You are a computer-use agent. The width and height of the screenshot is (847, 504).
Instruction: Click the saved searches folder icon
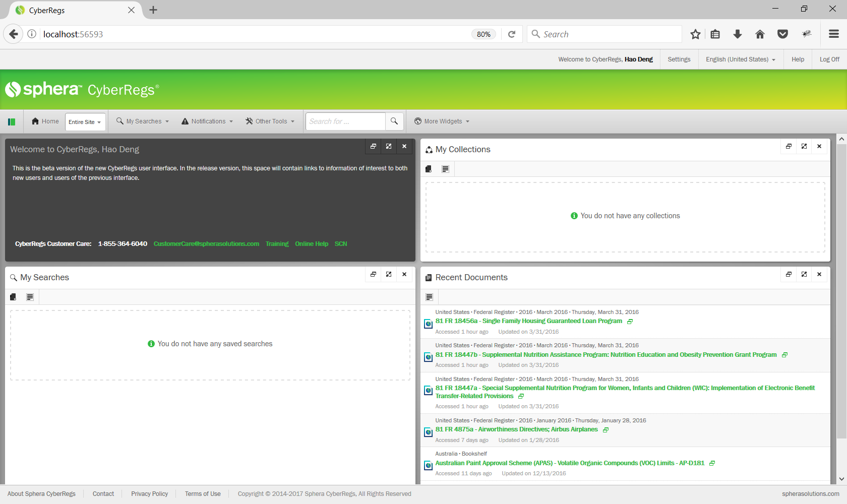point(13,297)
